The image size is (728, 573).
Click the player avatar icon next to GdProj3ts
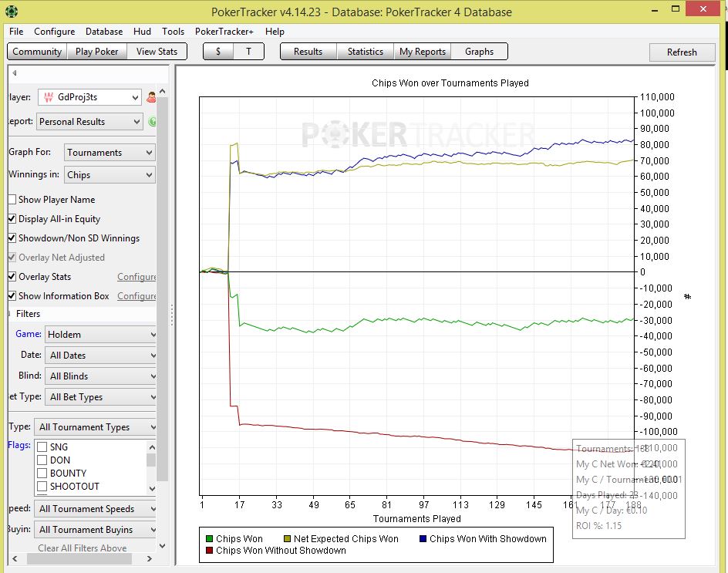coord(151,97)
